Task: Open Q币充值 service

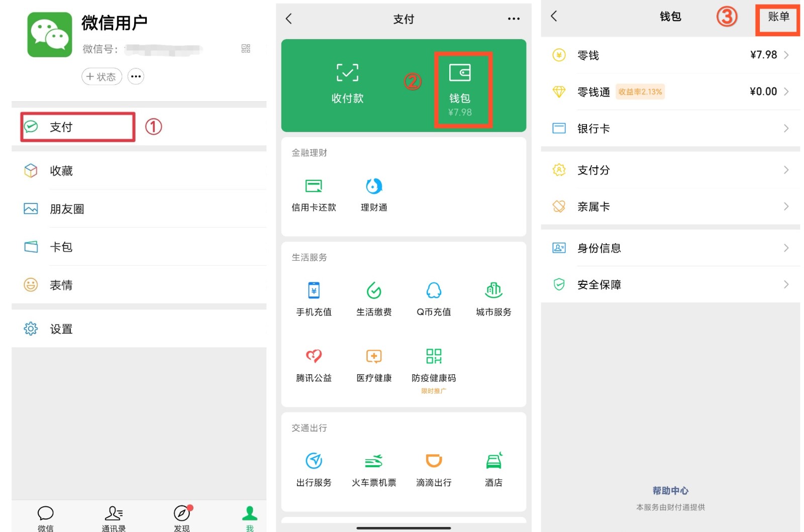Action: coord(434,299)
